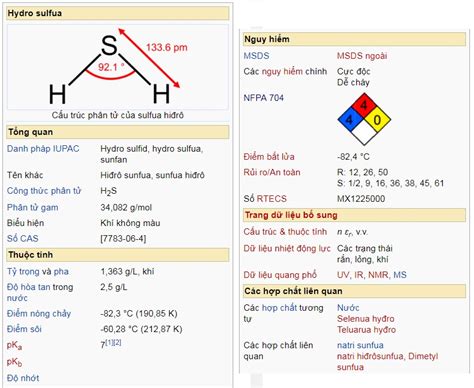The height and width of the screenshot is (388, 474).
Task: Open the Tỷ trọng link
Action: point(23,272)
